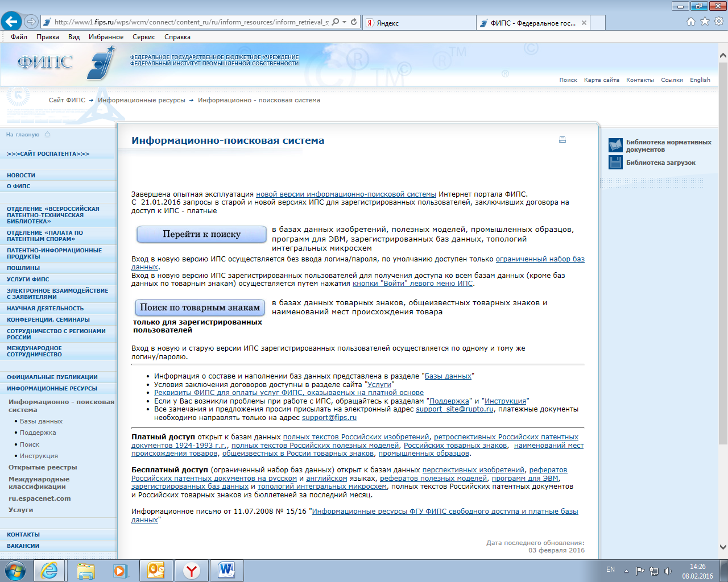Click the Windows Start button
The image size is (728, 582).
(x=14, y=571)
